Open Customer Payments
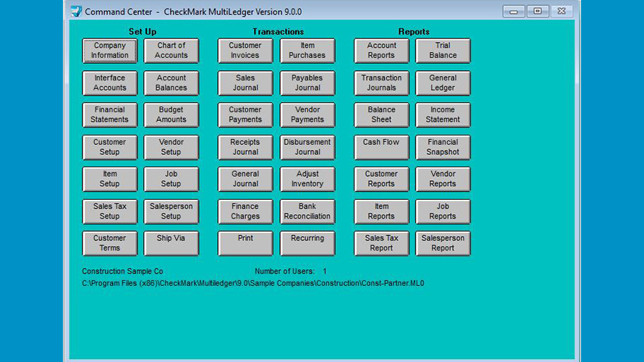This screenshot has height=362, width=644. (245, 115)
